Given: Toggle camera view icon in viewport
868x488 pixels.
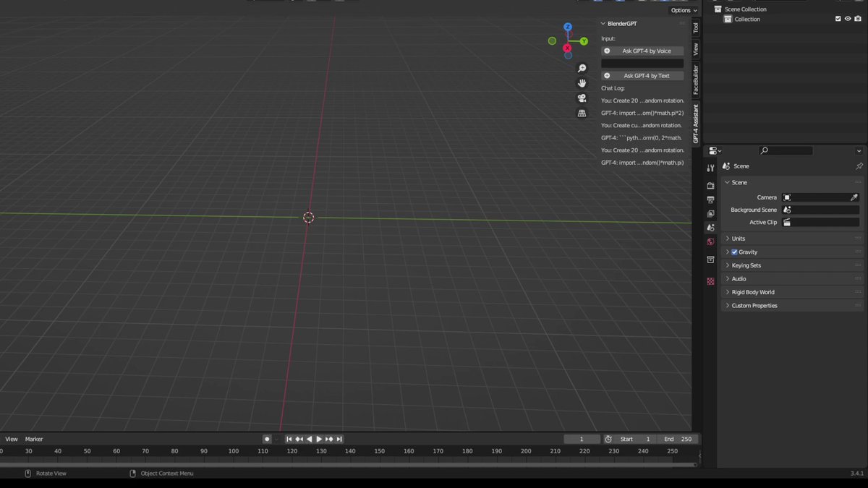Looking at the screenshot, I should (x=582, y=98).
